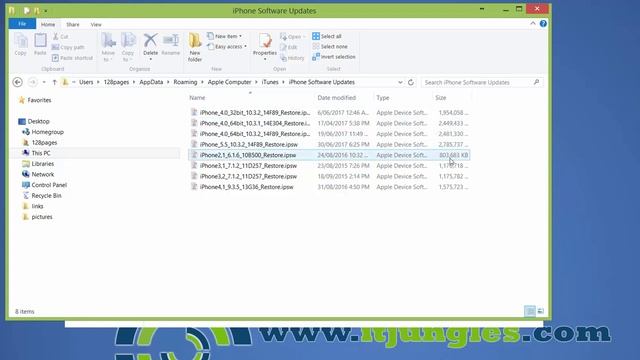Click the AppData breadcrumb segment

click(151, 82)
